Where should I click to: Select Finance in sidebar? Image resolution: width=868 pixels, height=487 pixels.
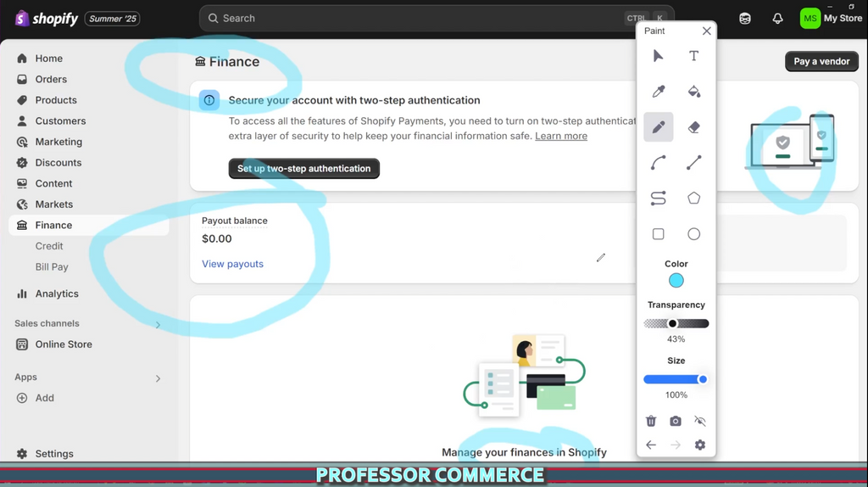click(88, 225)
